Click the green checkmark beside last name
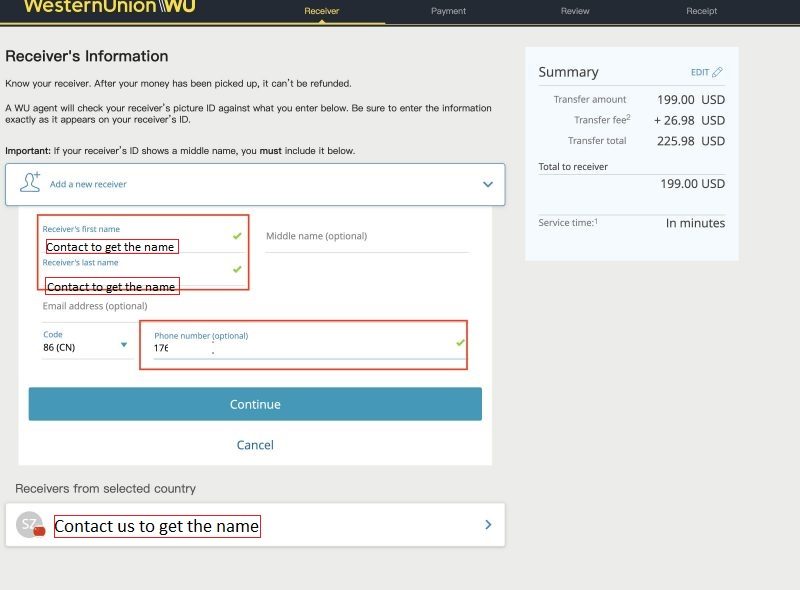800x590 pixels. coord(237,269)
